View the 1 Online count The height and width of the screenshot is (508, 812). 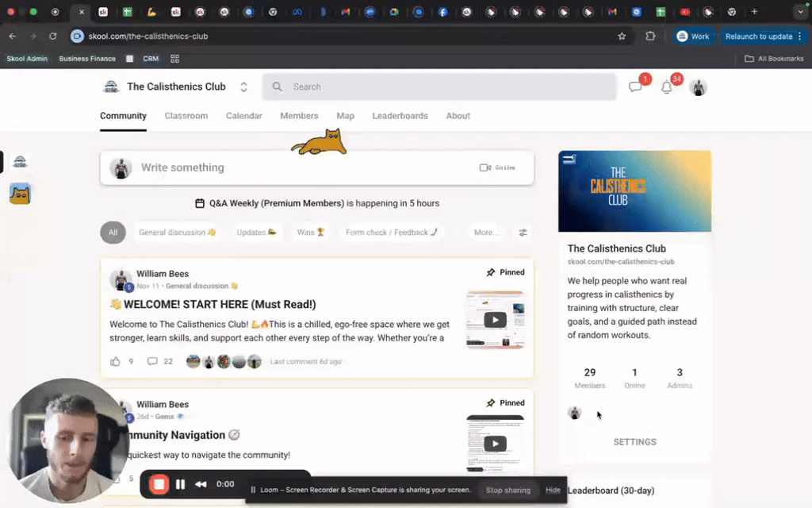[x=634, y=378]
